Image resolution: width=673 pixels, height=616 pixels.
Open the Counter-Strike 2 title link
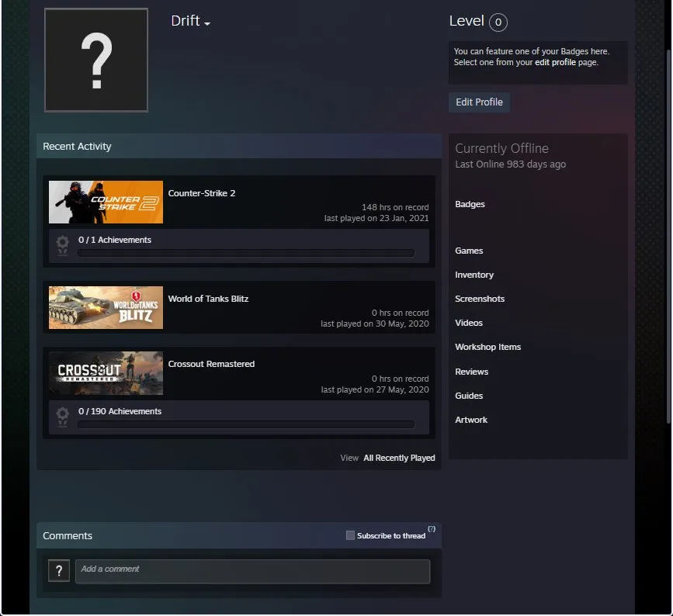coord(201,193)
